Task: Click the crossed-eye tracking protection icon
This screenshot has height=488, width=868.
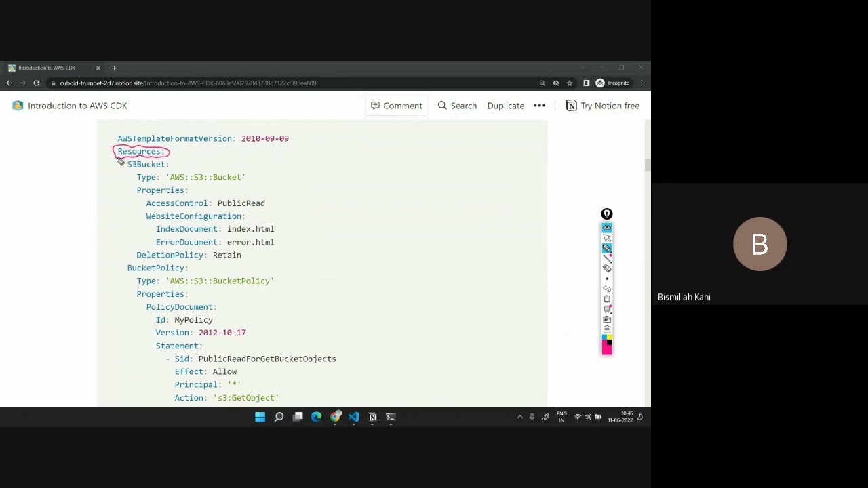Action: pos(555,83)
